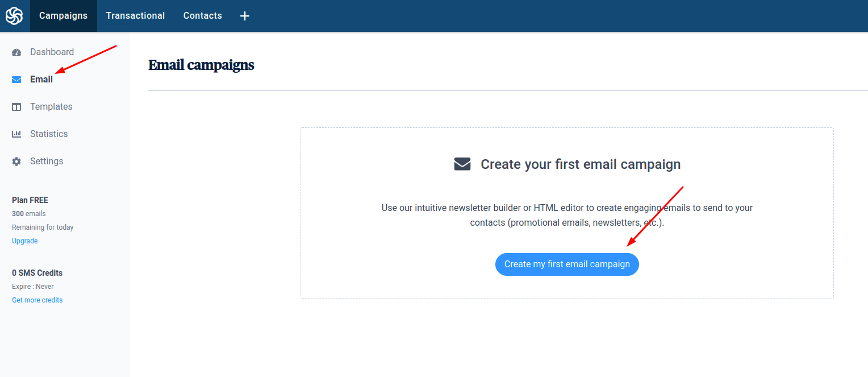View the Statistics label in the sidebar
This screenshot has height=377, width=868.
tap(49, 134)
